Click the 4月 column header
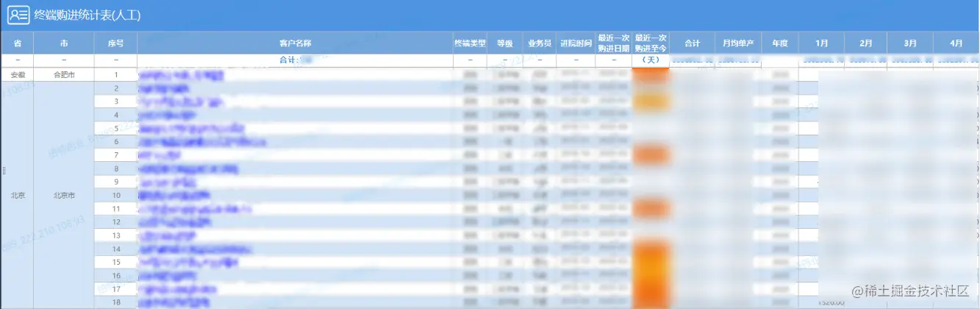The width and height of the screenshot is (980, 309). (956, 43)
